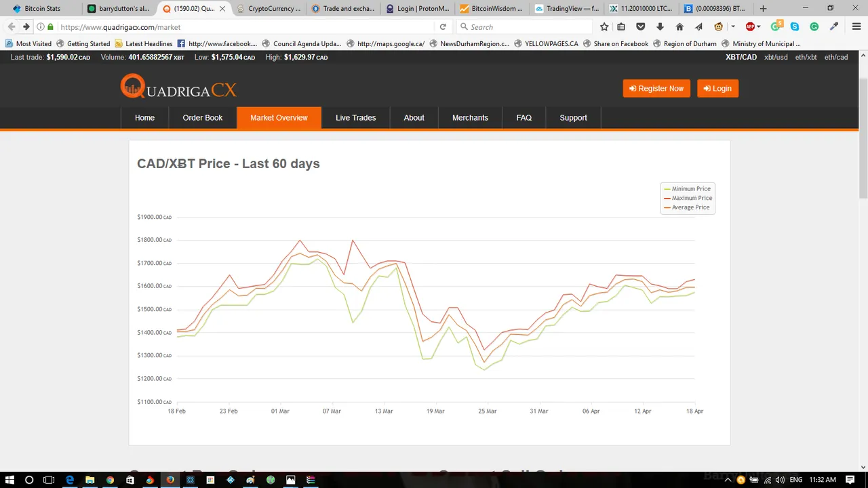
Task: Close the active QuadrigaCX tab
Action: tap(222, 9)
